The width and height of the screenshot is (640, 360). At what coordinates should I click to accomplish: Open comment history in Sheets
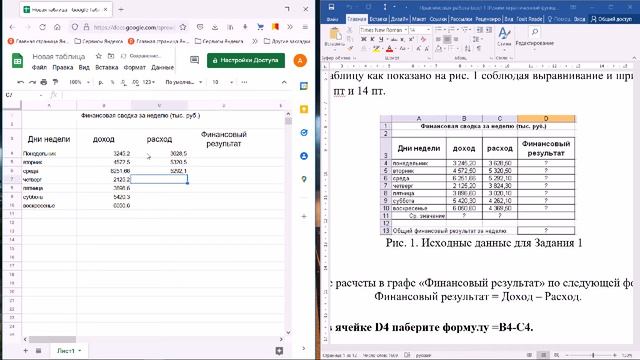click(194, 60)
